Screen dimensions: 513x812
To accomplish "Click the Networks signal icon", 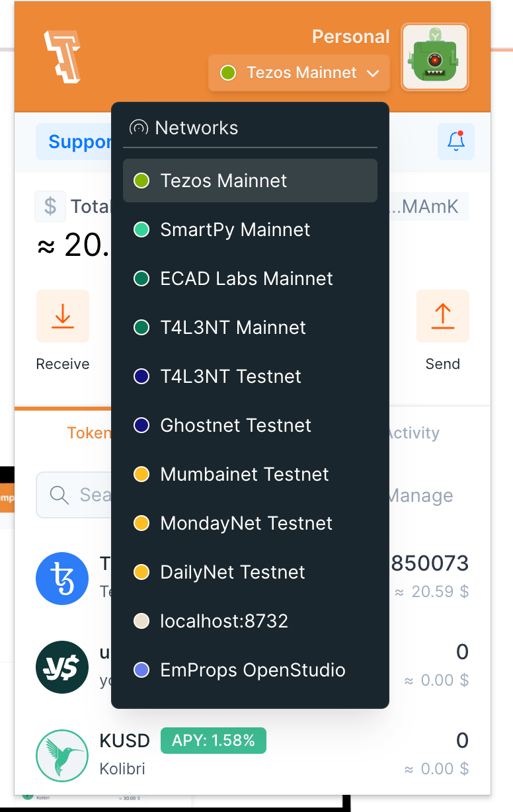I will (138, 128).
